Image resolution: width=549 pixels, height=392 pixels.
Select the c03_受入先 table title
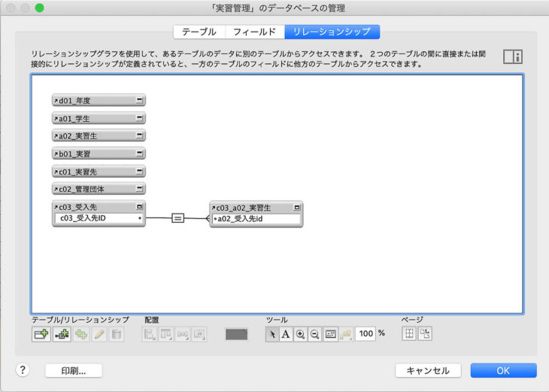[x=77, y=207]
